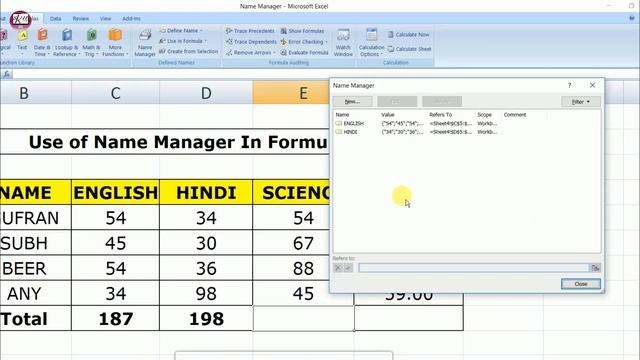
Task: Expand Calculation Options dropdown
Action: pos(371,42)
